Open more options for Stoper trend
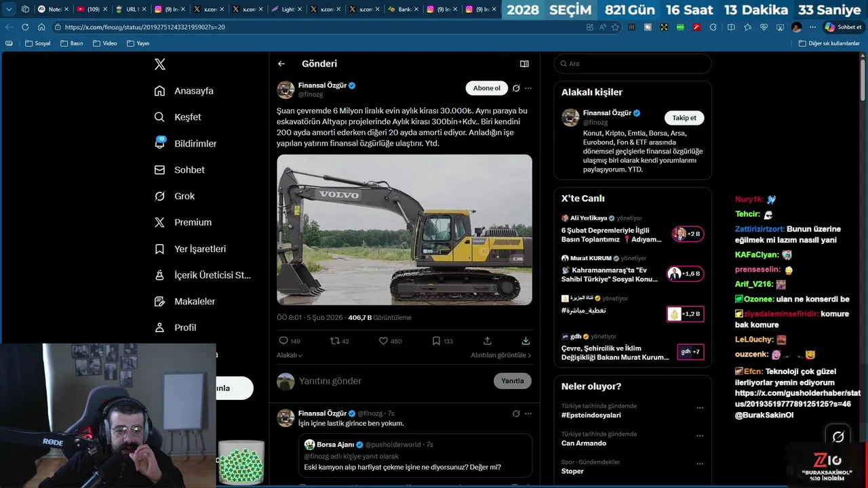The height and width of the screenshot is (488, 868). 699,464
